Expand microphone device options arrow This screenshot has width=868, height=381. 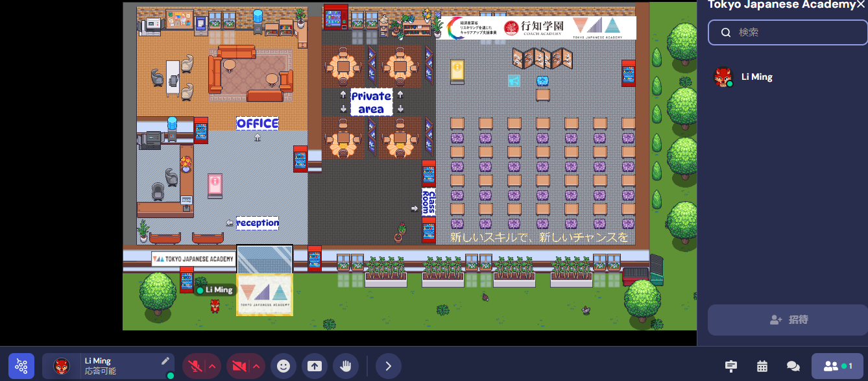(212, 366)
